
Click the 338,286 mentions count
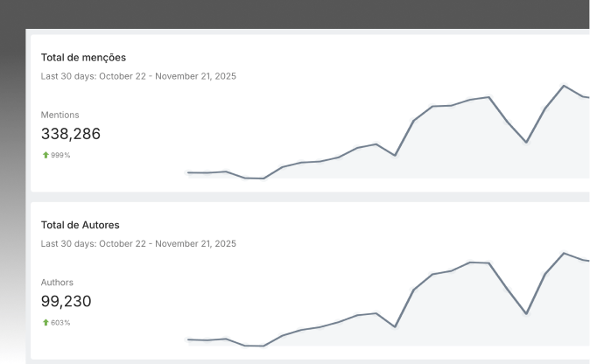(71, 134)
